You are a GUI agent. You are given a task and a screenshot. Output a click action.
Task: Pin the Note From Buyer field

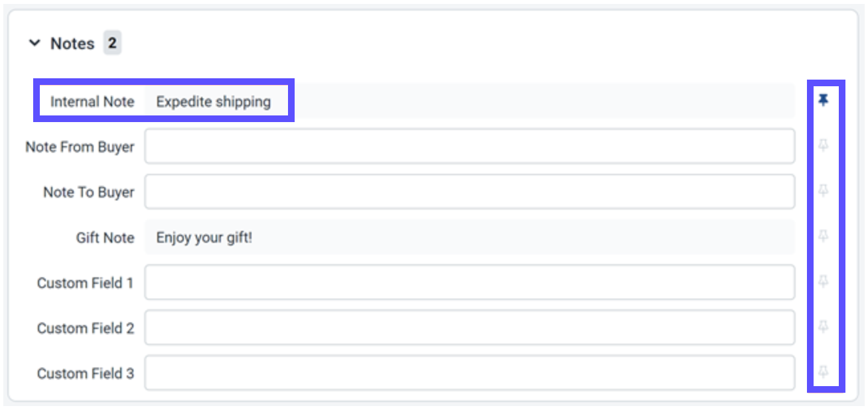824,145
